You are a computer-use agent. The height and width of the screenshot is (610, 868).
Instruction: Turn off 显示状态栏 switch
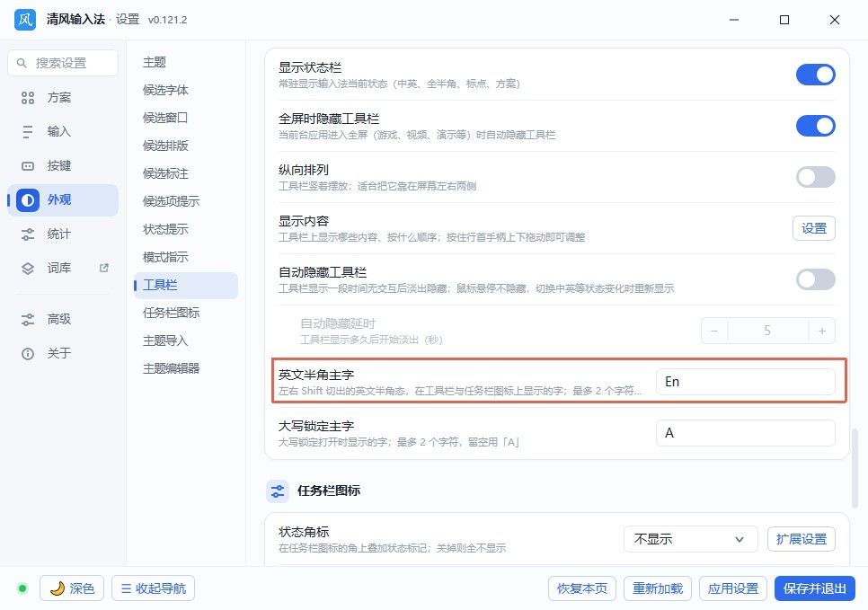click(x=815, y=75)
